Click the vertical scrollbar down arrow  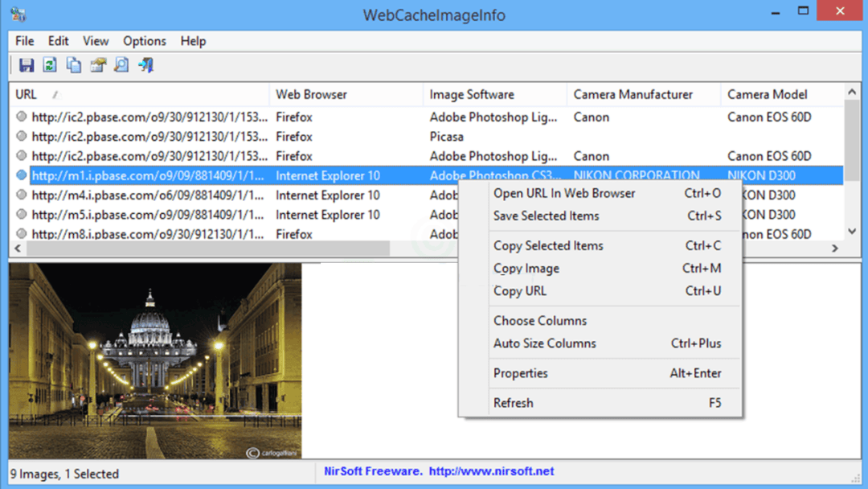pyautogui.click(x=852, y=232)
